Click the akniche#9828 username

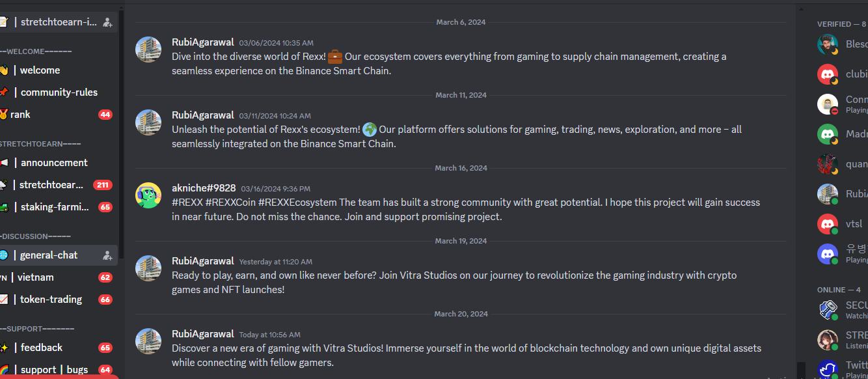click(x=204, y=188)
